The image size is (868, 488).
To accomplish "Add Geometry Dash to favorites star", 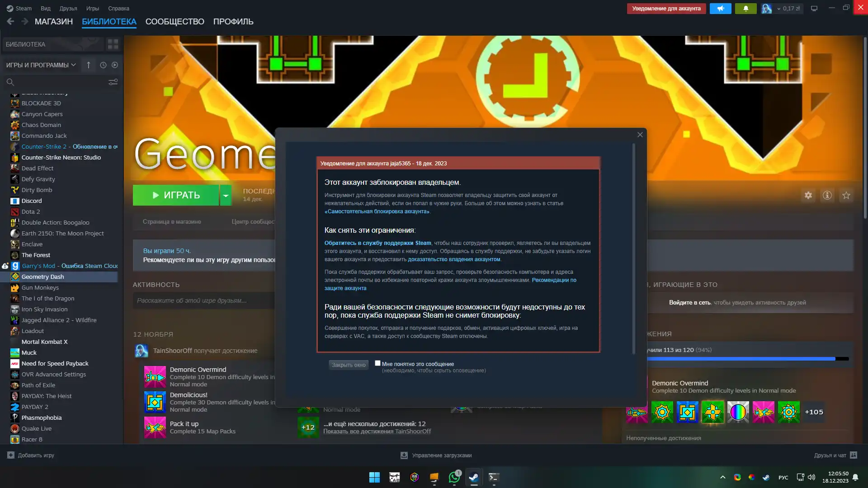I will tap(846, 195).
